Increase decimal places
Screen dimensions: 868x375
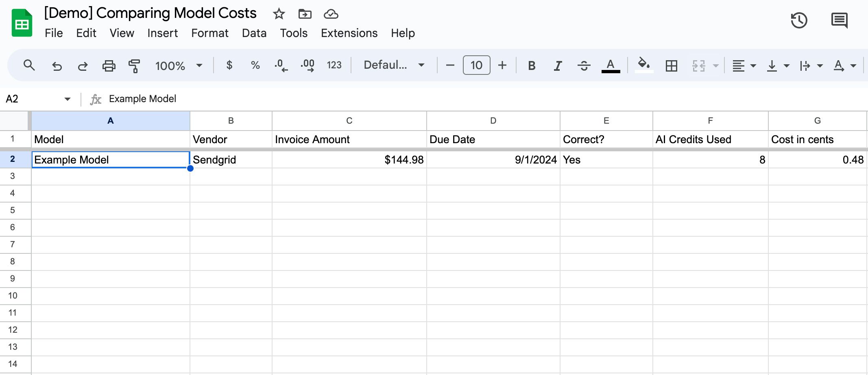tap(308, 65)
